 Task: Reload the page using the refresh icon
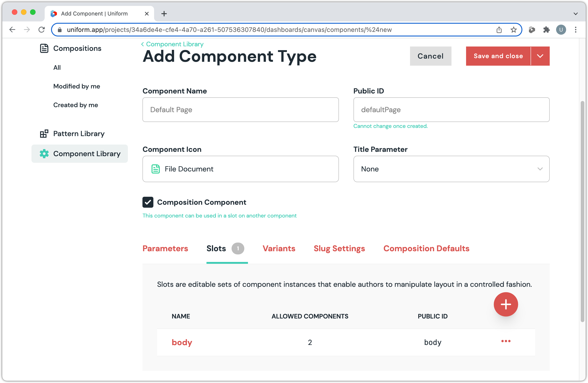click(41, 30)
